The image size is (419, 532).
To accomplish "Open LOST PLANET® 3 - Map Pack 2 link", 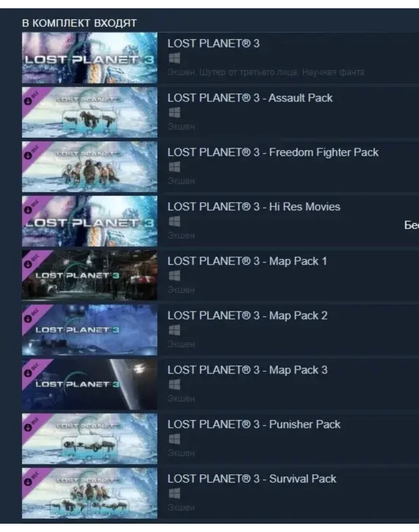I will tap(248, 316).
